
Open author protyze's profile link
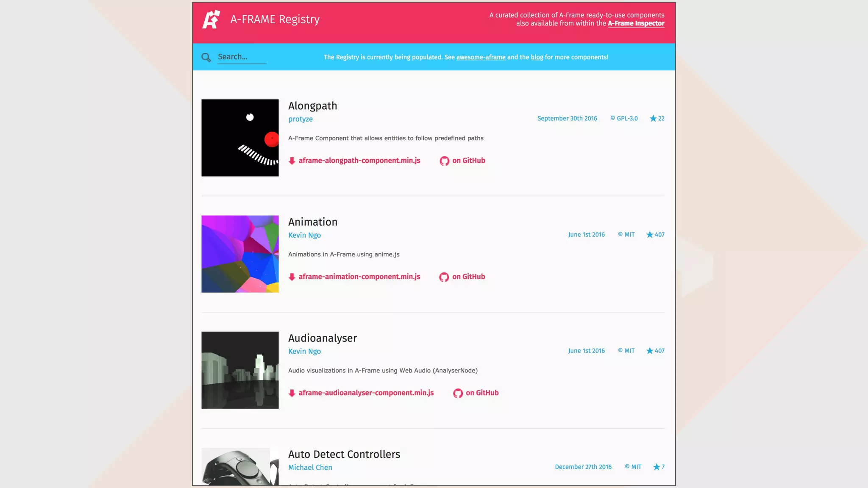coord(300,119)
